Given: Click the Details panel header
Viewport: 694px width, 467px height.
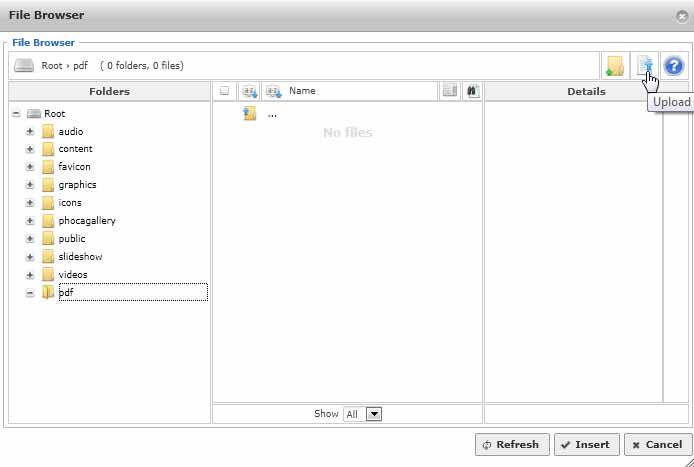Looking at the screenshot, I should pos(586,92).
